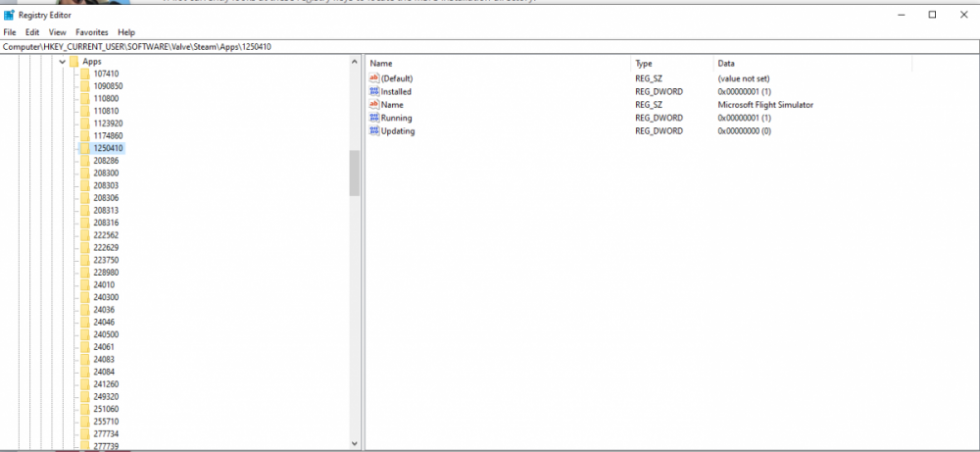The height and width of the screenshot is (452, 980).
Task: Click the Apps key folder icon
Action: pos(73,62)
